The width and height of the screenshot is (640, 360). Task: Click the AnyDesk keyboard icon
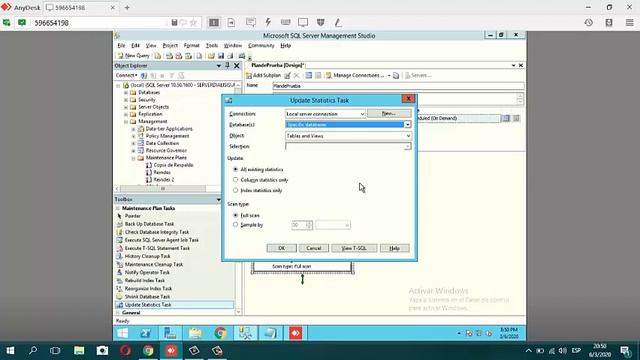286,22
